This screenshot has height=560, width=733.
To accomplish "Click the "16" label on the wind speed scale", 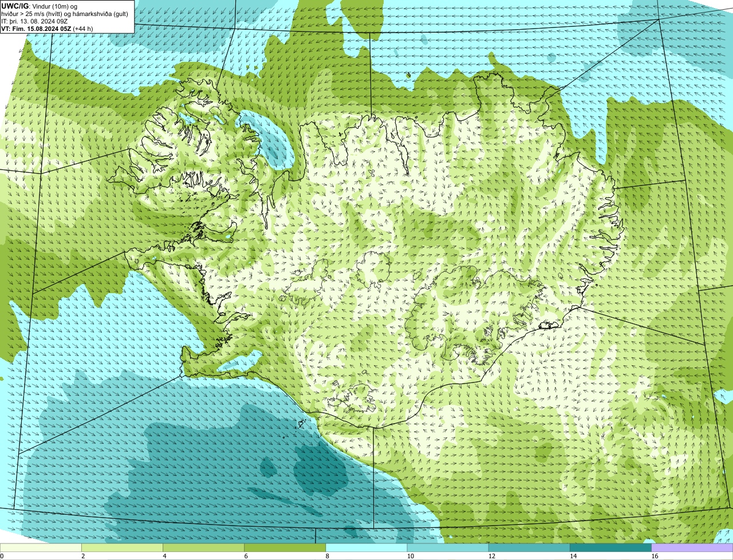I will (655, 556).
